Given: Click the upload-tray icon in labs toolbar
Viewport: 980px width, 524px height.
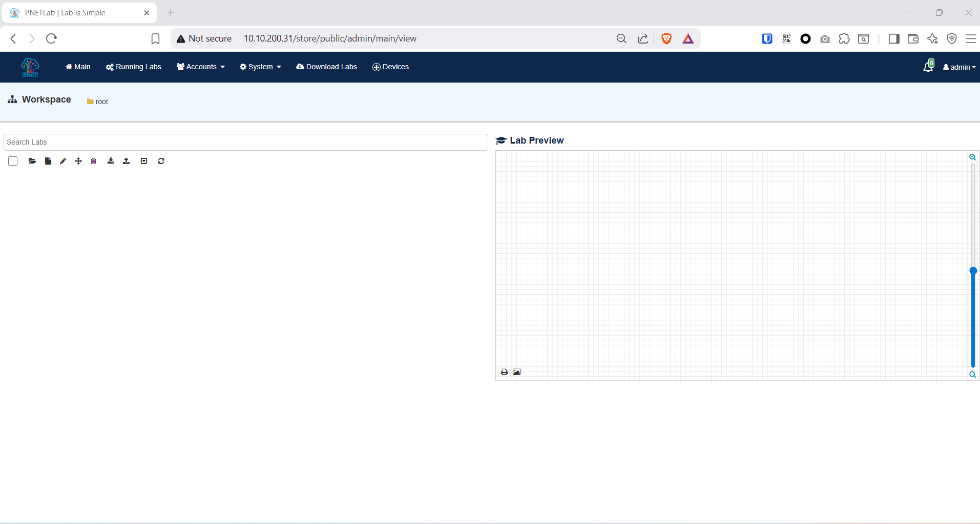Looking at the screenshot, I should click(126, 161).
